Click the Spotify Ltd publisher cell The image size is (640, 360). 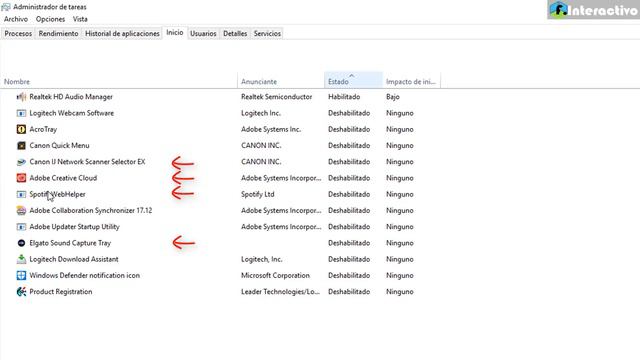pos(258,194)
